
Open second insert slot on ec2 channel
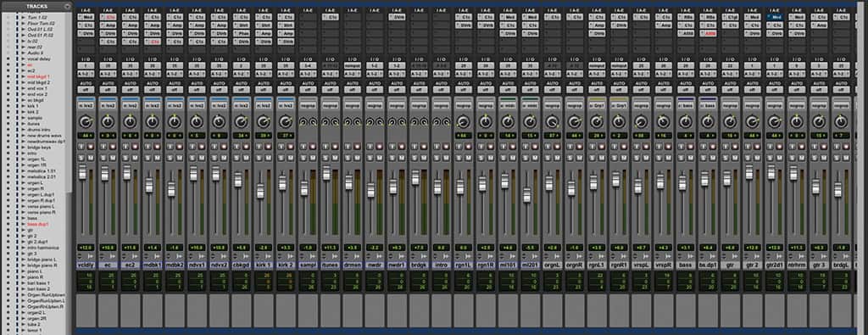pyautogui.click(x=130, y=25)
